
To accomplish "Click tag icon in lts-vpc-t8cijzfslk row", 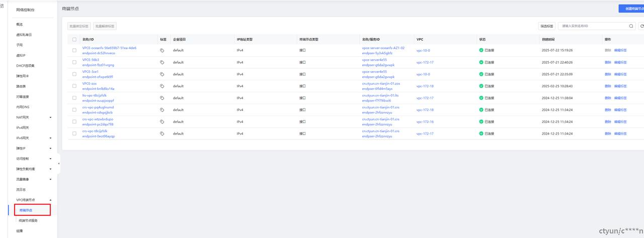I will tap(162, 98).
